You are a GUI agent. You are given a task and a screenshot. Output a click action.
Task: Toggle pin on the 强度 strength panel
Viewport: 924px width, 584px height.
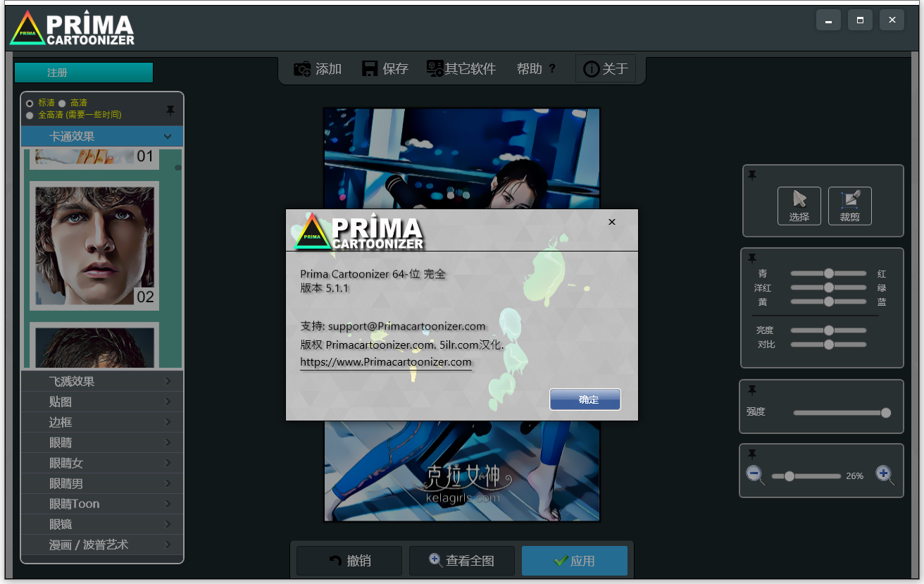coord(752,390)
